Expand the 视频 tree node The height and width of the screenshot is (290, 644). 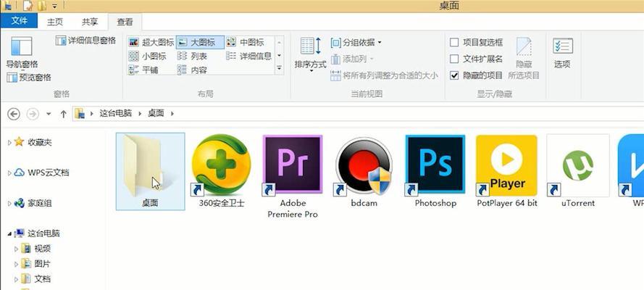pos(17,249)
